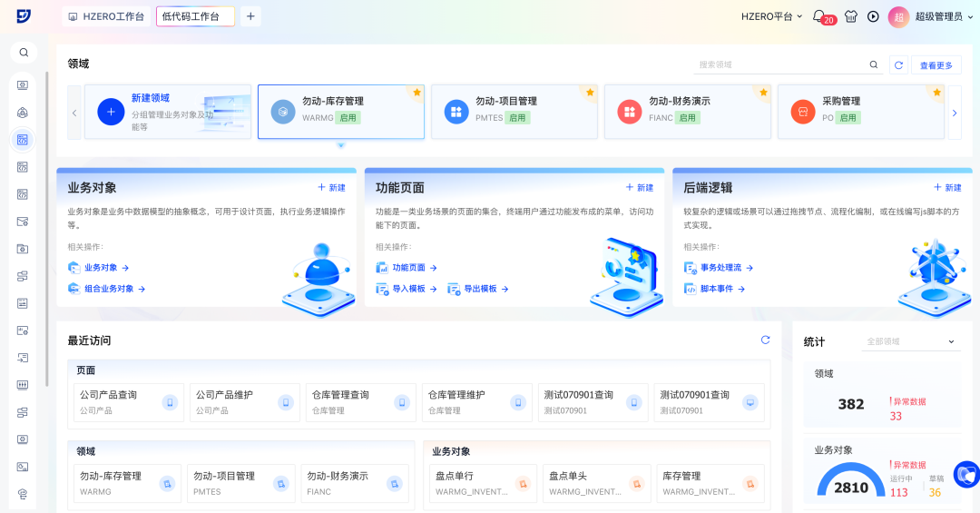Select the 低代码工作台 tab

(195, 16)
